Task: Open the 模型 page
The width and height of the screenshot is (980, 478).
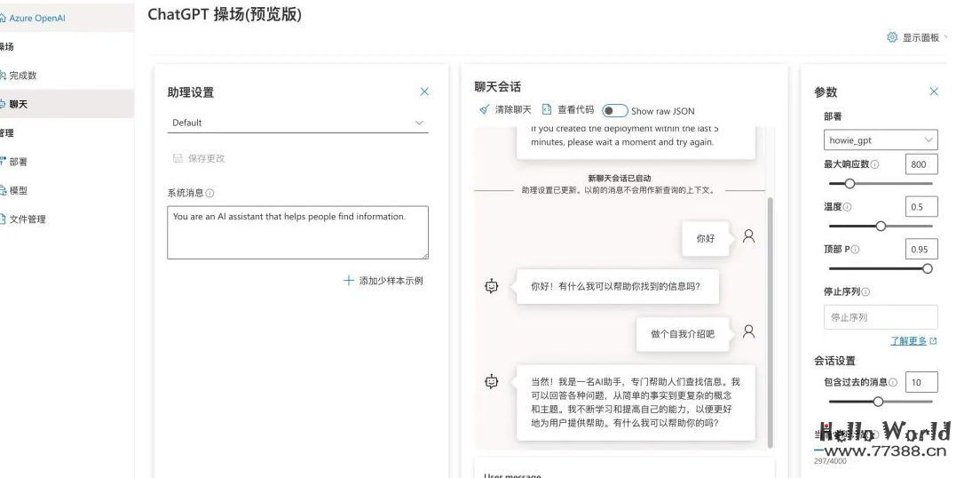Action: [18, 191]
